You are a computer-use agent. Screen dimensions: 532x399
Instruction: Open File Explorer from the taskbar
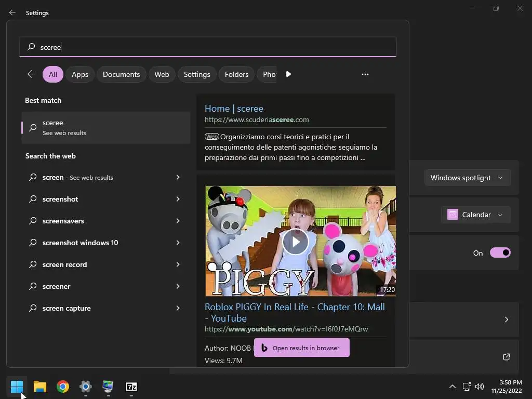click(x=39, y=387)
